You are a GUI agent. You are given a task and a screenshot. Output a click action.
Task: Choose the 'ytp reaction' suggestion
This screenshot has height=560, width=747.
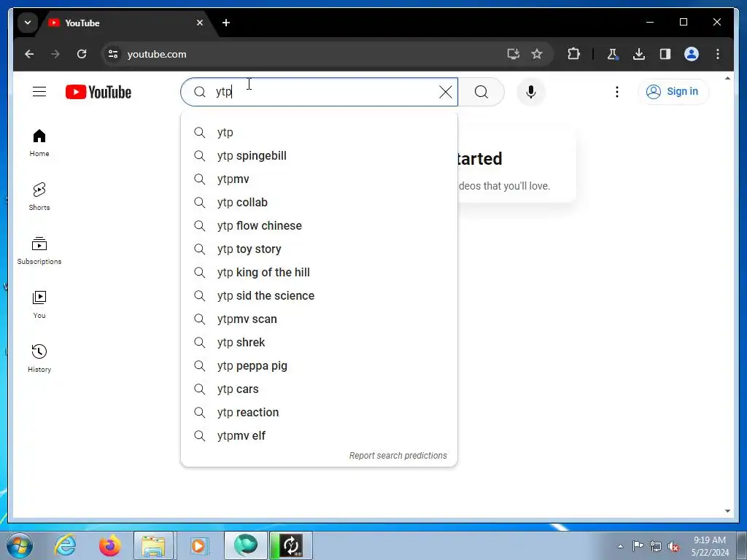pyautogui.click(x=319, y=413)
